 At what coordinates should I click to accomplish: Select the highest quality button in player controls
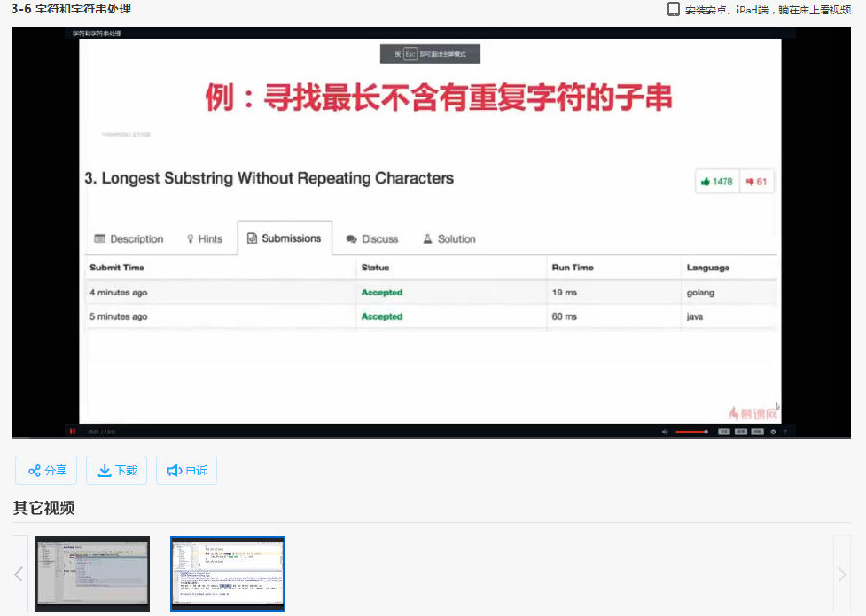pyautogui.click(x=756, y=430)
